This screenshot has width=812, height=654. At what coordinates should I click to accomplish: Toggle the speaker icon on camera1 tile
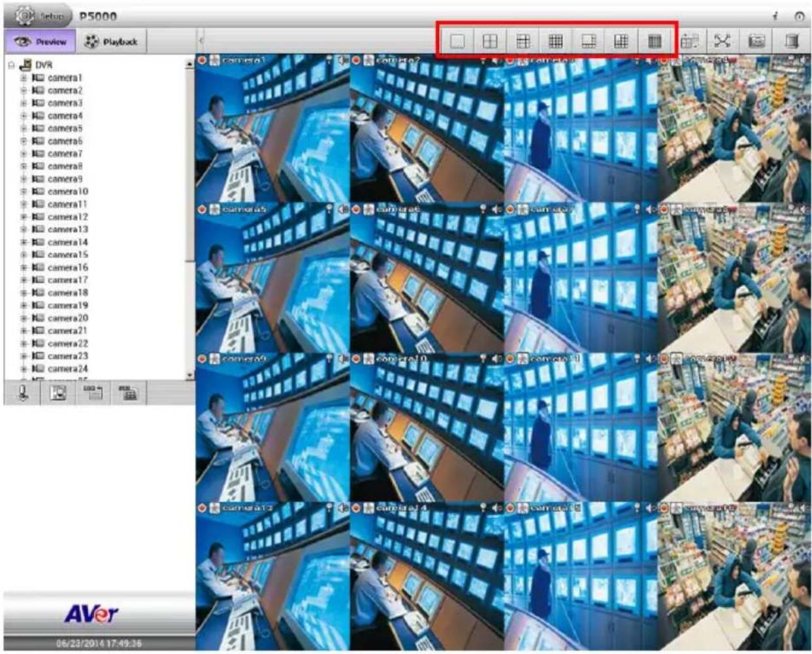pyautogui.click(x=342, y=60)
